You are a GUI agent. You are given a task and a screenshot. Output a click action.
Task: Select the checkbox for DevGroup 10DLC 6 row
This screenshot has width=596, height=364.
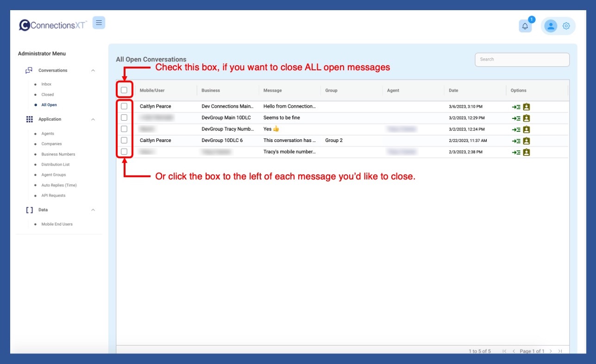pyautogui.click(x=124, y=140)
